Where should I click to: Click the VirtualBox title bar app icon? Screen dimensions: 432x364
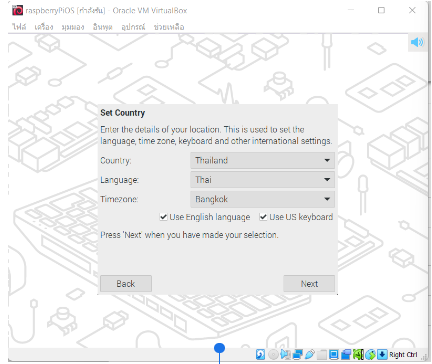coord(17,10)
